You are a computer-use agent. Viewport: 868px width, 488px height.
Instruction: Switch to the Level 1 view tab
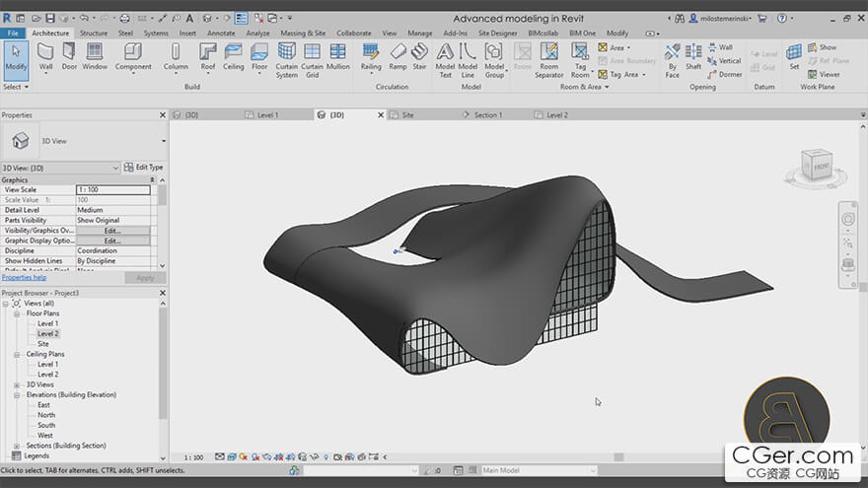pos(268,115)
